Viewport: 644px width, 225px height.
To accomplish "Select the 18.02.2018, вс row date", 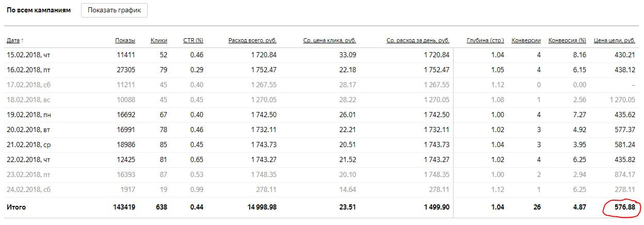I will coord(28,100).
